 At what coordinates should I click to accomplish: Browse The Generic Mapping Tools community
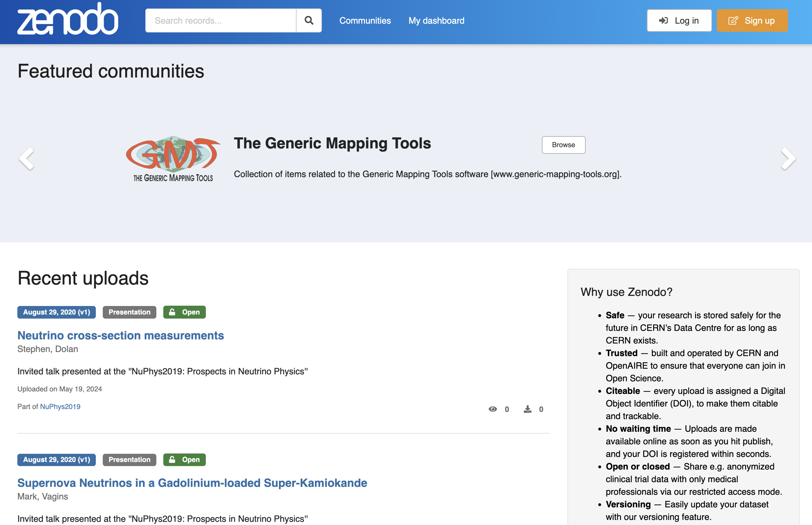(563, 145)
